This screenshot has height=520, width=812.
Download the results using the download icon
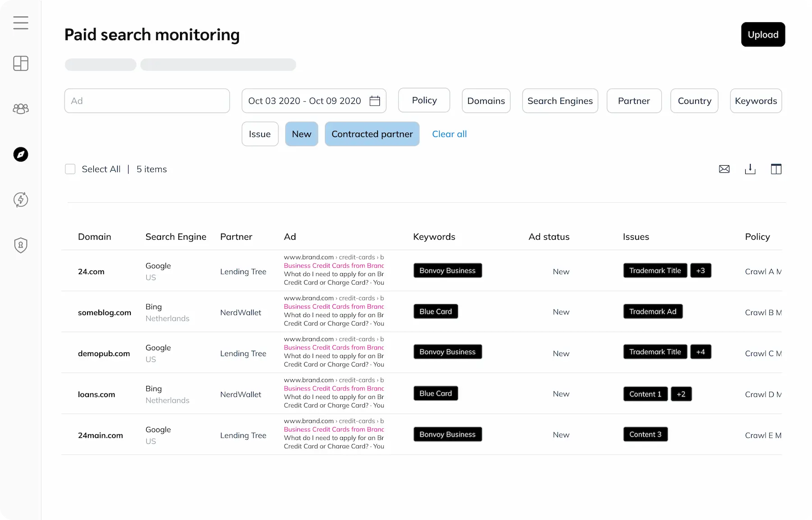coord(750,169)
